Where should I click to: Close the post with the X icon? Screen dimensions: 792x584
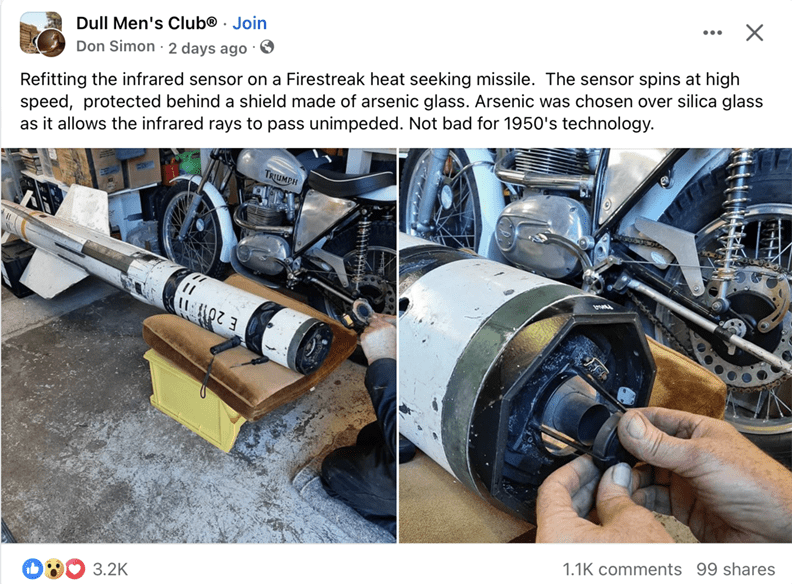754,33
